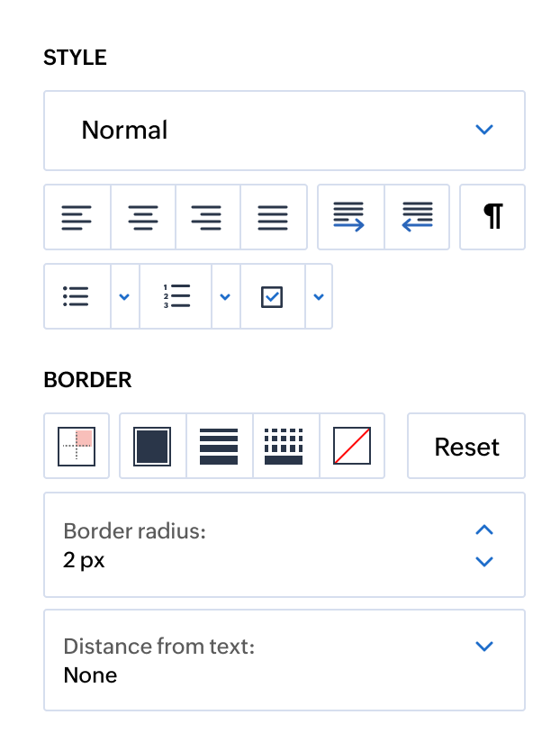Insert a bulleted list

click(77, 296)
